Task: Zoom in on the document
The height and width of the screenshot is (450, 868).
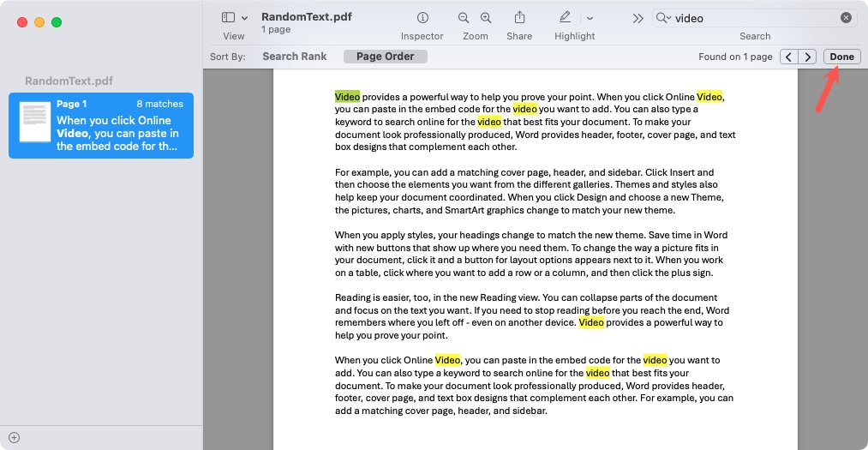Action: [x=486, y=18]
